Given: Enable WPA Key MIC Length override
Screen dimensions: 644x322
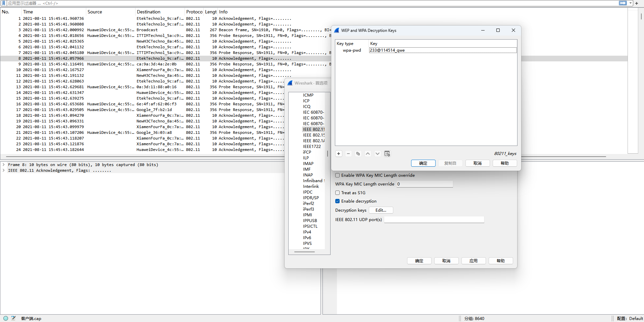Looking at the screenshot, I should tap(338, 175).
